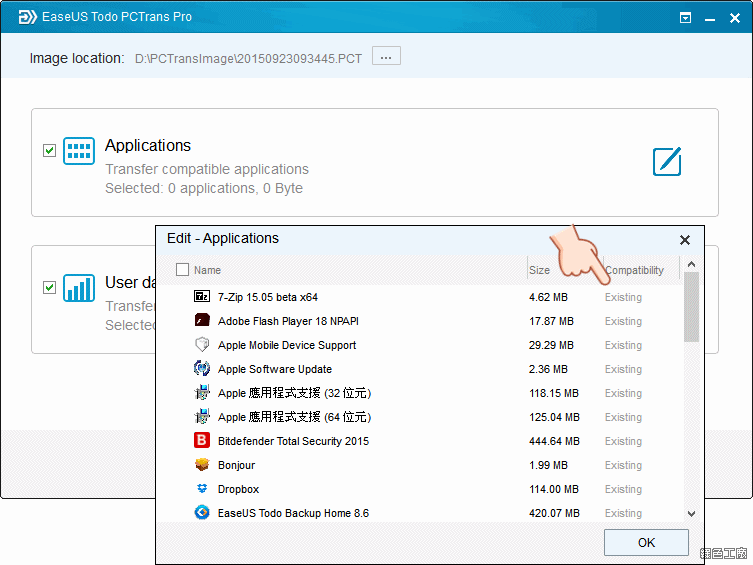Click the 7-Zip application icon
Screen dimensions: 753x565
(x=202, y=296)
